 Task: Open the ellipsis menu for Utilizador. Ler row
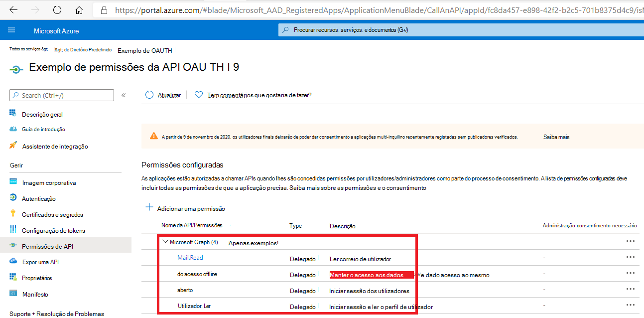631,305
